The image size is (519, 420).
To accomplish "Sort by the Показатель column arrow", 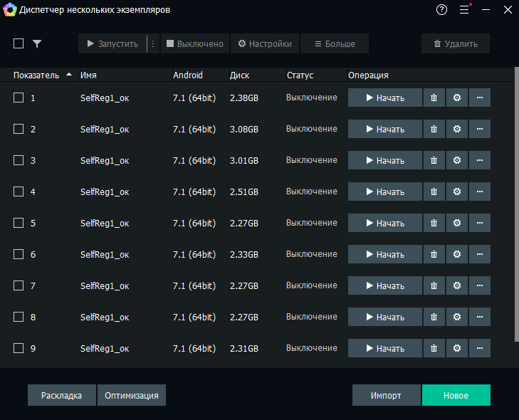I will [69, 75].
